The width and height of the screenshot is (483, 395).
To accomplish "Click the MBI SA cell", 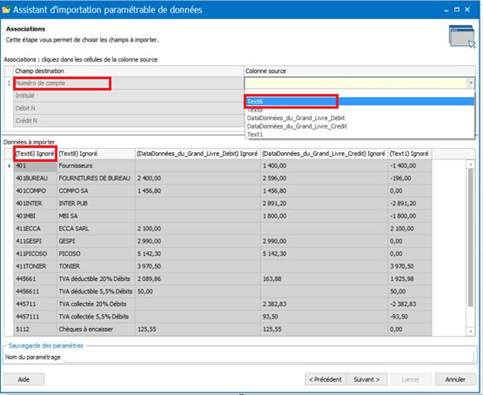I will (96, 216).
